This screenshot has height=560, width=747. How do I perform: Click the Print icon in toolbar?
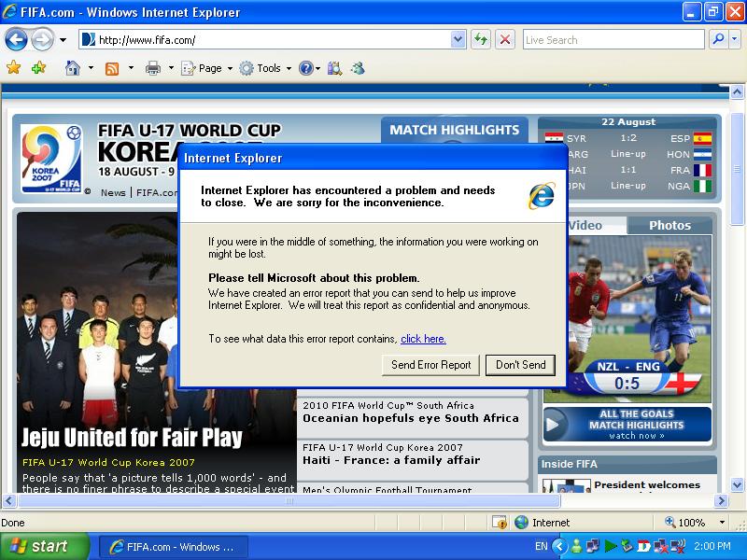point(152,68)
